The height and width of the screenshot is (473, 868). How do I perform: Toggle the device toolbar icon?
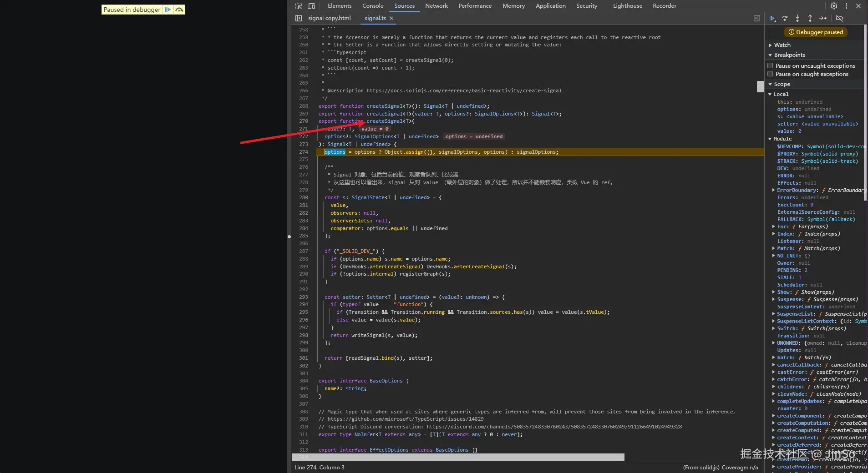click(x=312, y=6)
